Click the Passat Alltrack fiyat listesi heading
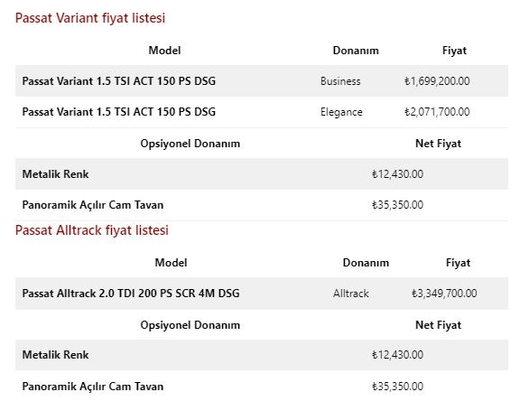The height and width of the screenshot is (420, 520). pos(92,230)
